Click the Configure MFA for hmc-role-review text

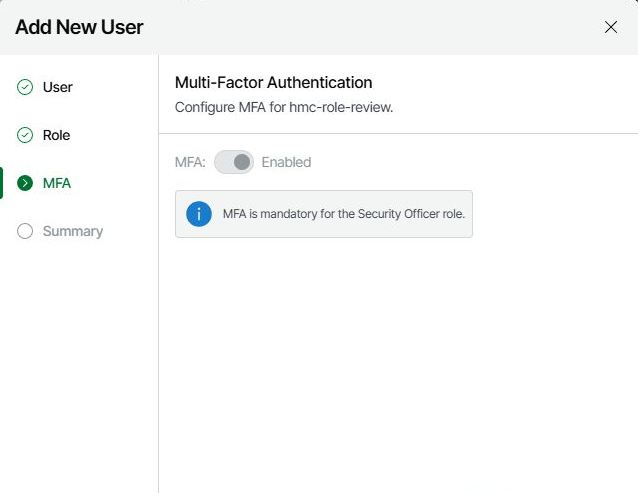(x=284, y=107)
